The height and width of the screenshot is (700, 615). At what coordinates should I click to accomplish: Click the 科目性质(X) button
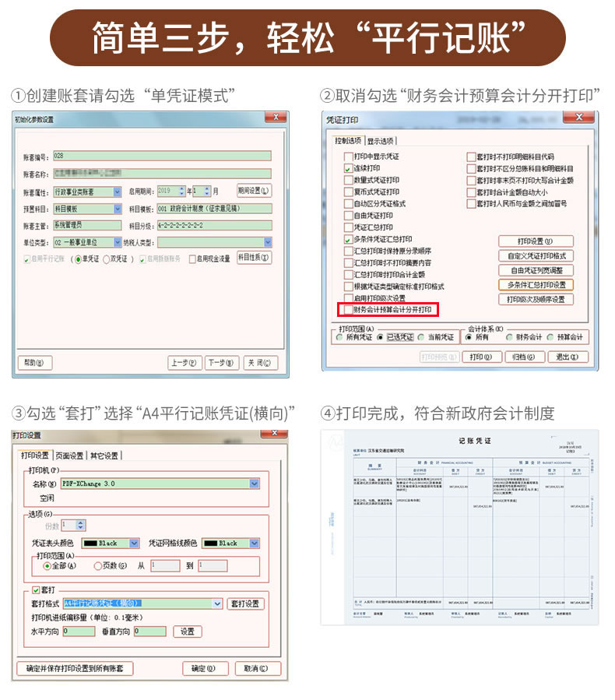tap(254, 258)
